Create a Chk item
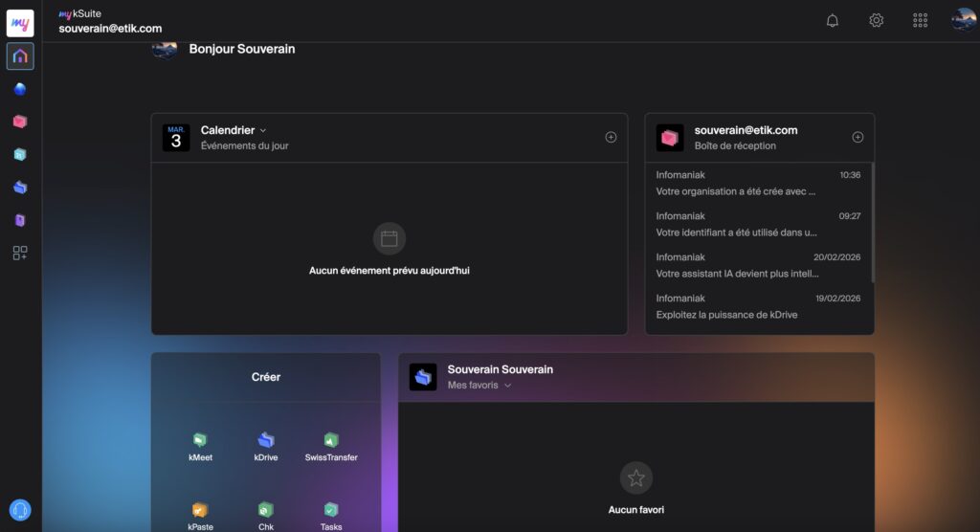Screen dimensions: 980x532 [266, 517]
